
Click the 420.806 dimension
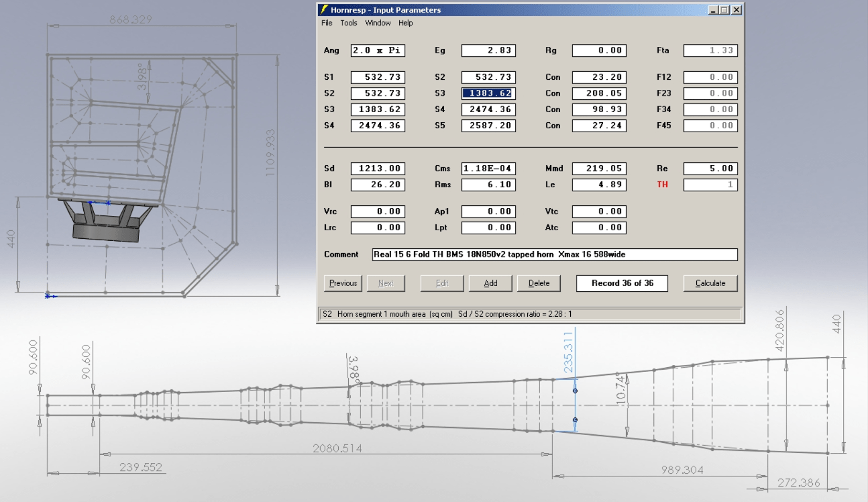tap(779, 331)
